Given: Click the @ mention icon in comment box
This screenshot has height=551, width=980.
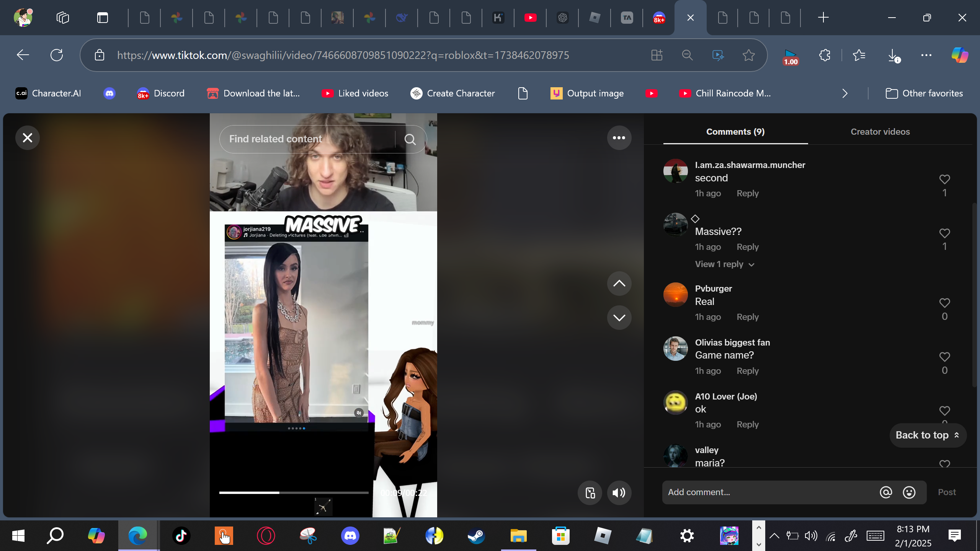Looking at the screenshot, I should [x=885, y=492].
